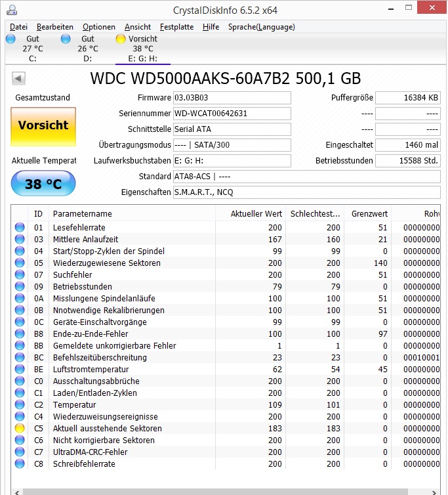Click the Schnittstelle field Serial ATA

232,129
